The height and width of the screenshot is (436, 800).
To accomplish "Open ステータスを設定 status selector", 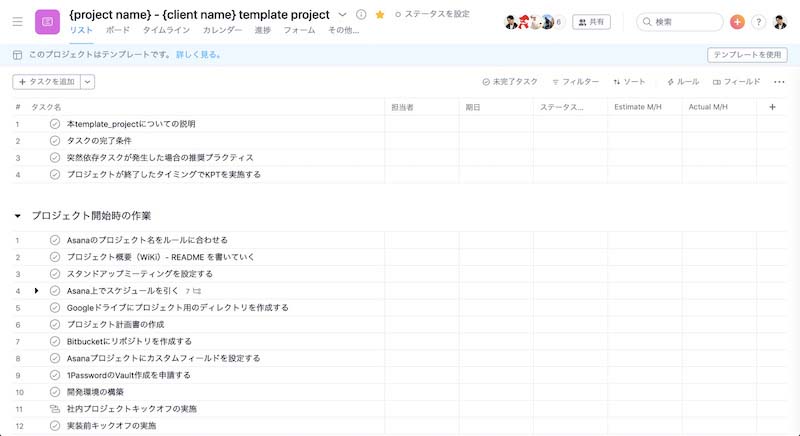I will point(432,14).
